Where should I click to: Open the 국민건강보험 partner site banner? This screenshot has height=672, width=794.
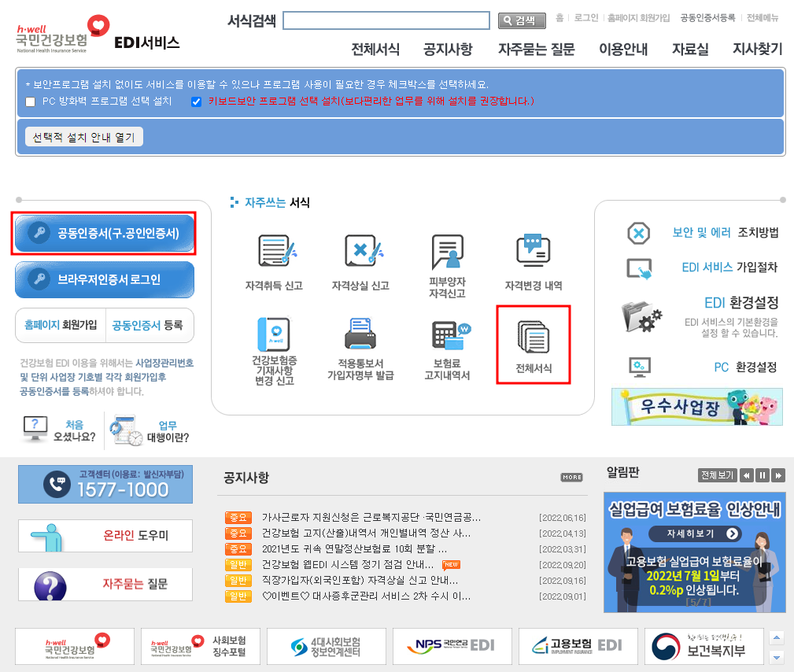[75, 646]
